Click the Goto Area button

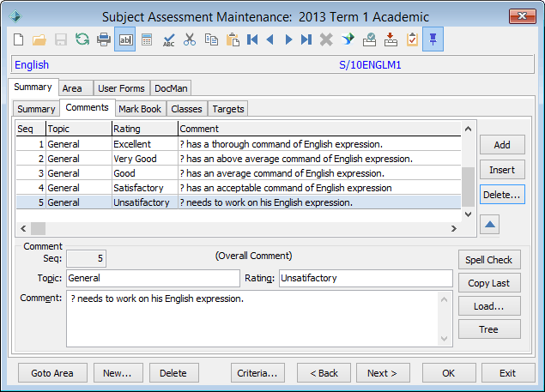[52, 373]
